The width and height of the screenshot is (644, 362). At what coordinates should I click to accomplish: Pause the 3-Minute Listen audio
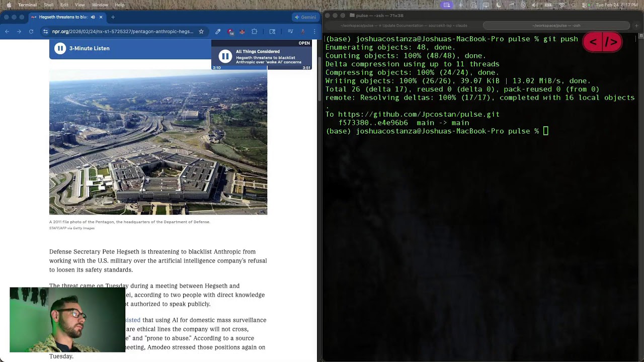pos(60,48)
